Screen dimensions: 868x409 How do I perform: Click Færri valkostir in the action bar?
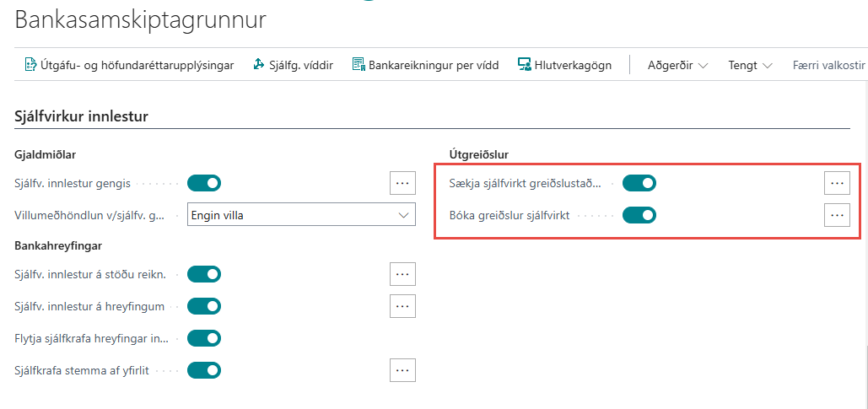point(828,65)
